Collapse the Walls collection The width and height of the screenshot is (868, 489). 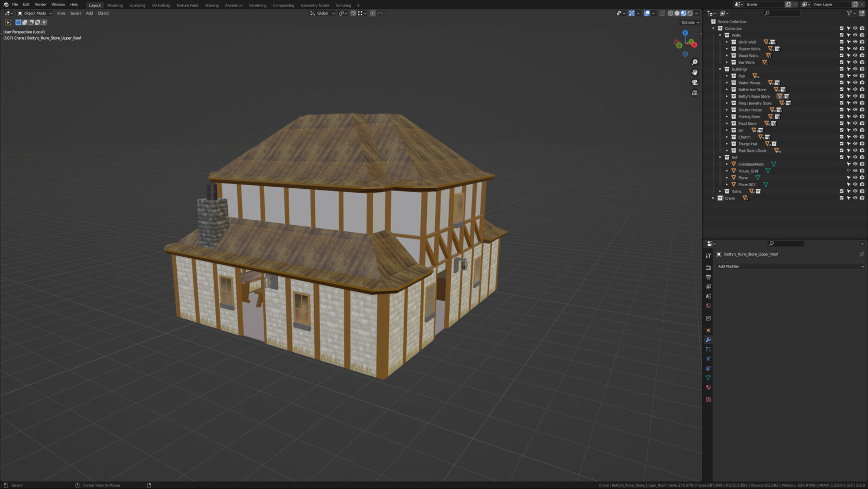pos(720,35)
